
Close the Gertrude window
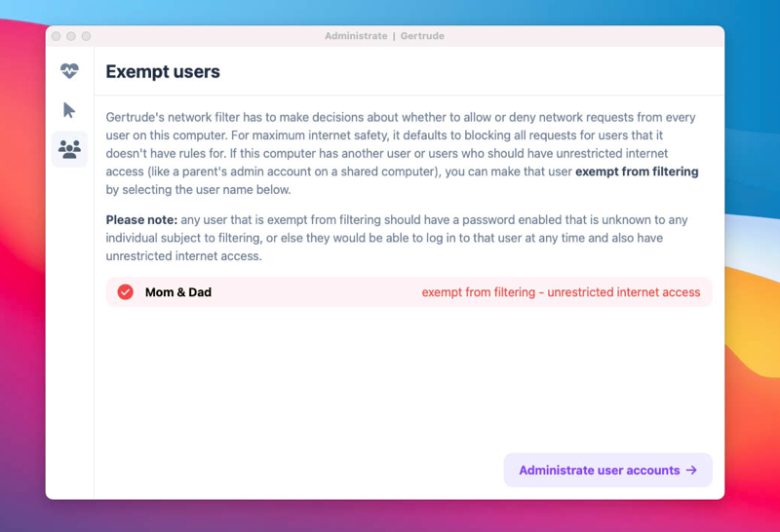click(x=57, y=36)
